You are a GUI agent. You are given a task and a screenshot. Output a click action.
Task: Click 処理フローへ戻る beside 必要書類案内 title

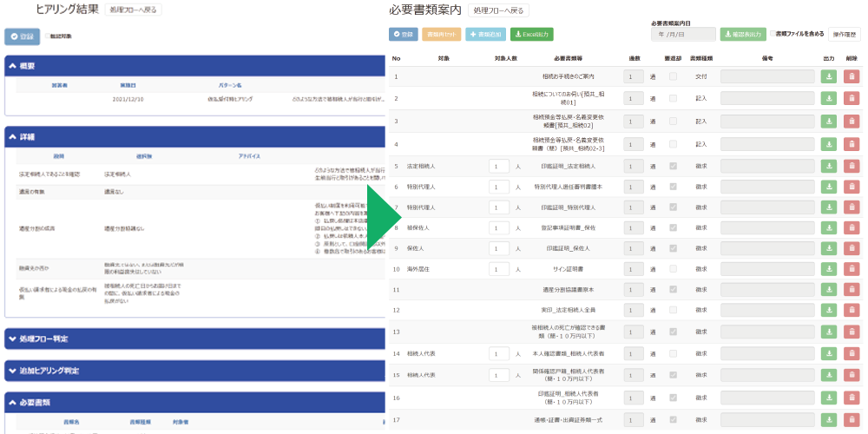pos(498,10)
